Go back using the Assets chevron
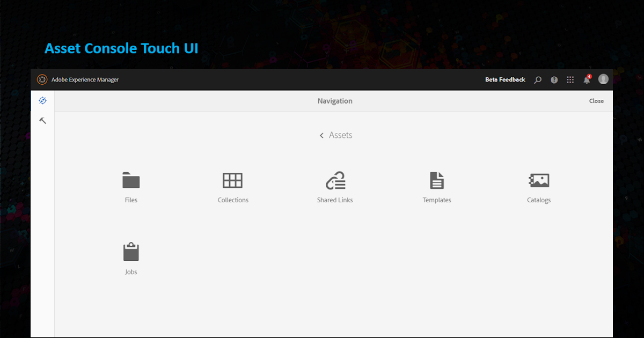 point(322,135)
